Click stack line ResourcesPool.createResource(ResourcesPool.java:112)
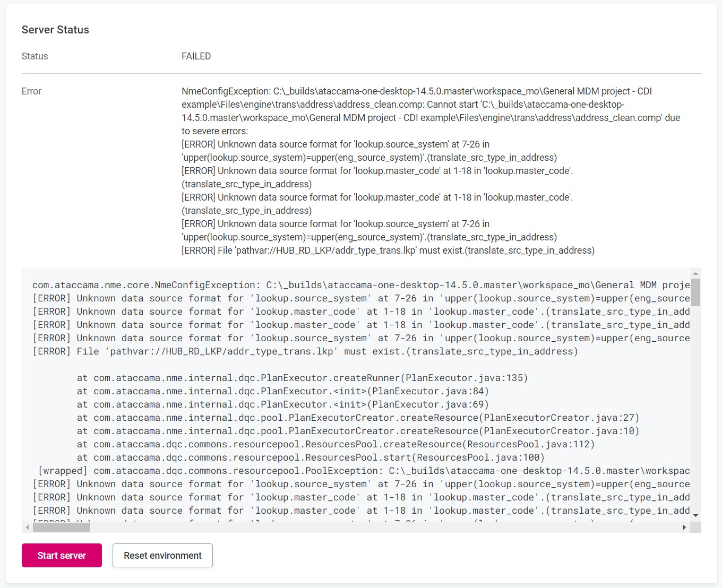 [336, 444]
